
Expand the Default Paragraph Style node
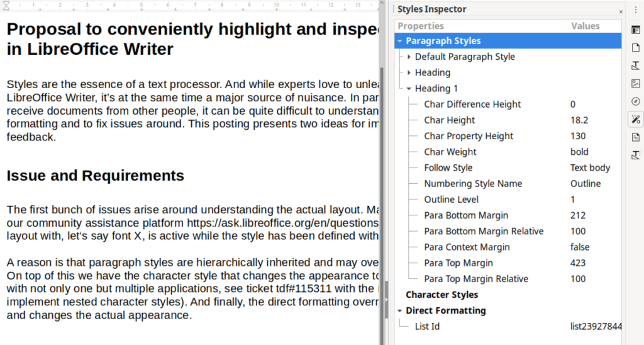[x=409, y=57]
